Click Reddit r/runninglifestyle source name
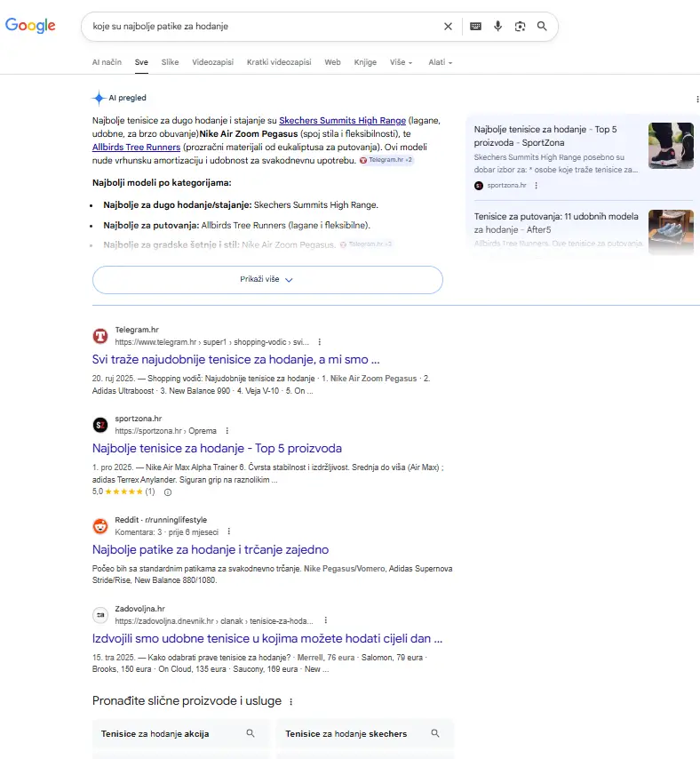The image size is (700, 759). click(161, 520)
